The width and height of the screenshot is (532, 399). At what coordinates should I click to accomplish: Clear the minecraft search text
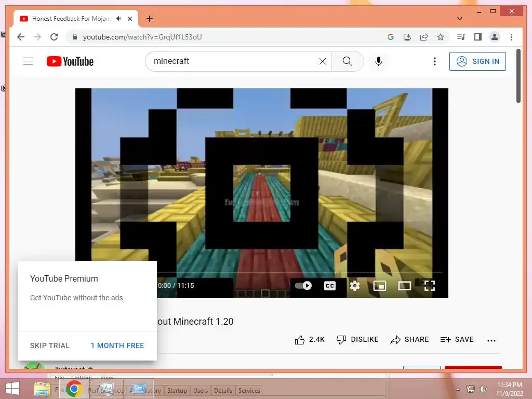(322, 61)
